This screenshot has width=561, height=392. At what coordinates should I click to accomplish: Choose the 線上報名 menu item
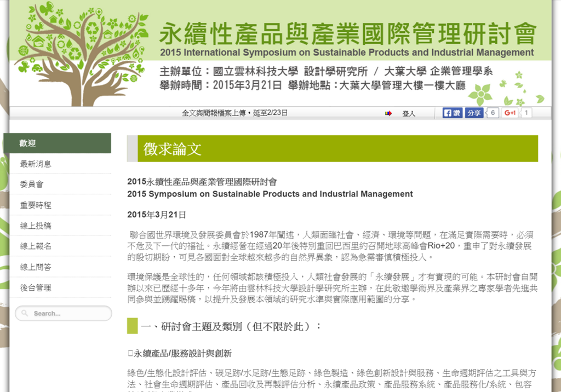36,246
